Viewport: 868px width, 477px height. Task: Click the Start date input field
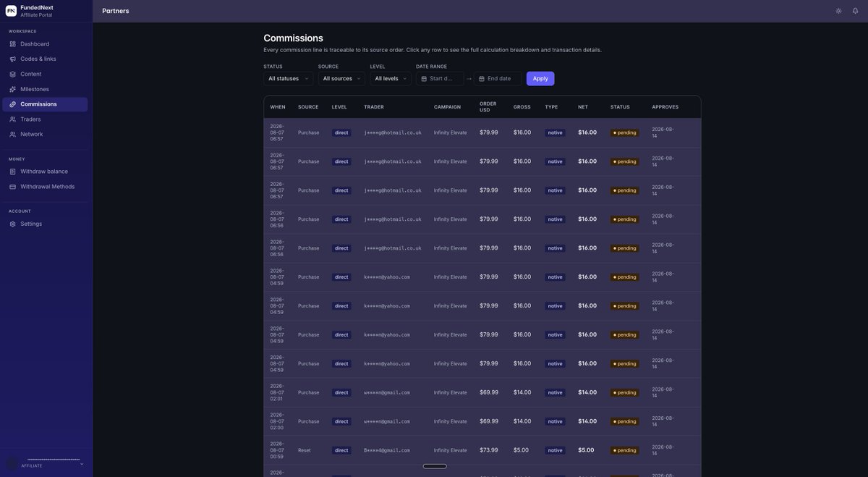440,78
